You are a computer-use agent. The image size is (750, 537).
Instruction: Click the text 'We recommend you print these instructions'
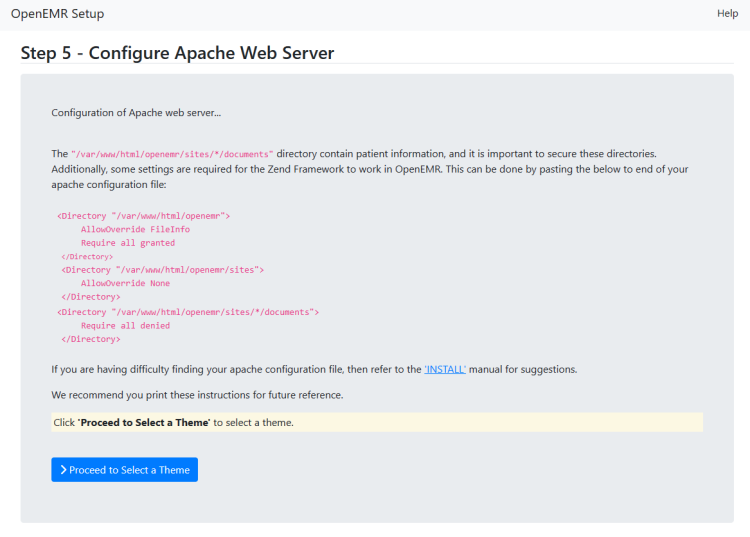(151, 395)
